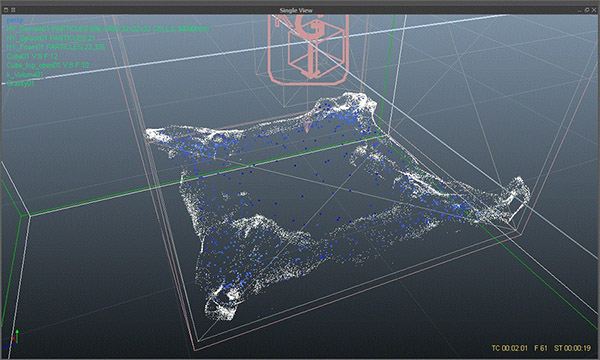Screen dimensions: 600x360
Task: Select the pink emitter icon at top
Action: tap(308, 49)
